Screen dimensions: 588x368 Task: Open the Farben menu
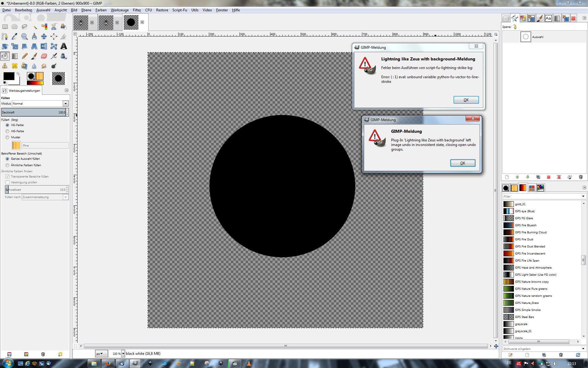coord(101,10)
